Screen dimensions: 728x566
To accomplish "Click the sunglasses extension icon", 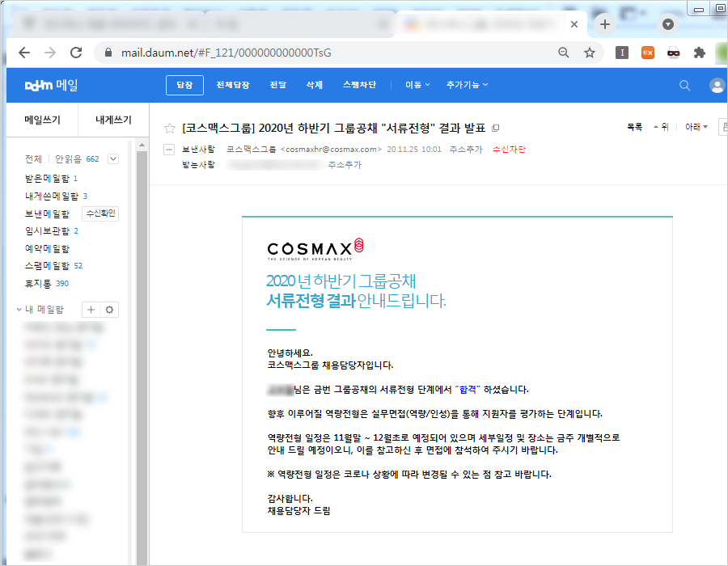I will pyautogui.click(x=674, y=53).
